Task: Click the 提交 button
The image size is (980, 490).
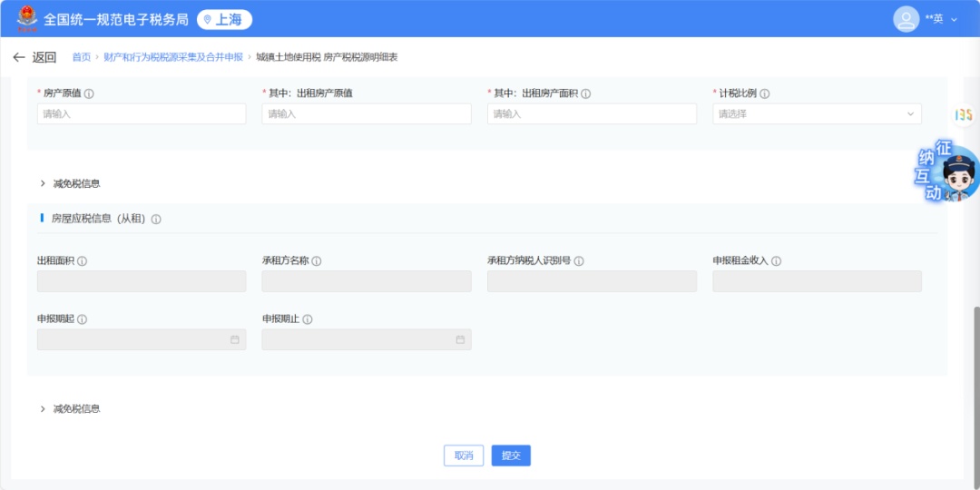Action: pyautogui.click(x=511, y=456)
